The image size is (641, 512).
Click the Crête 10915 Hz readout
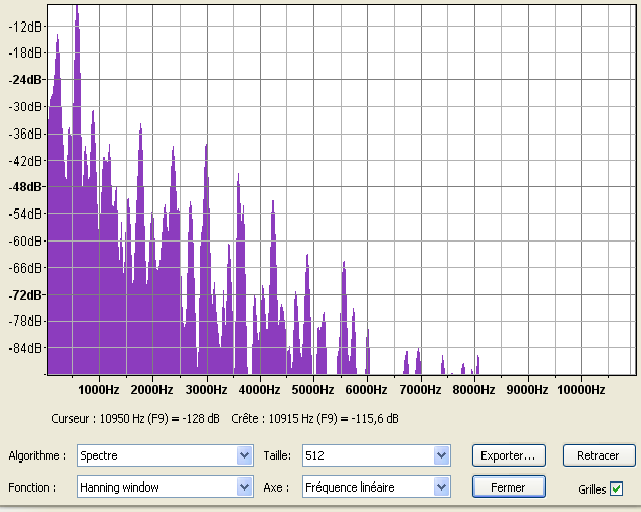[315, 419]
